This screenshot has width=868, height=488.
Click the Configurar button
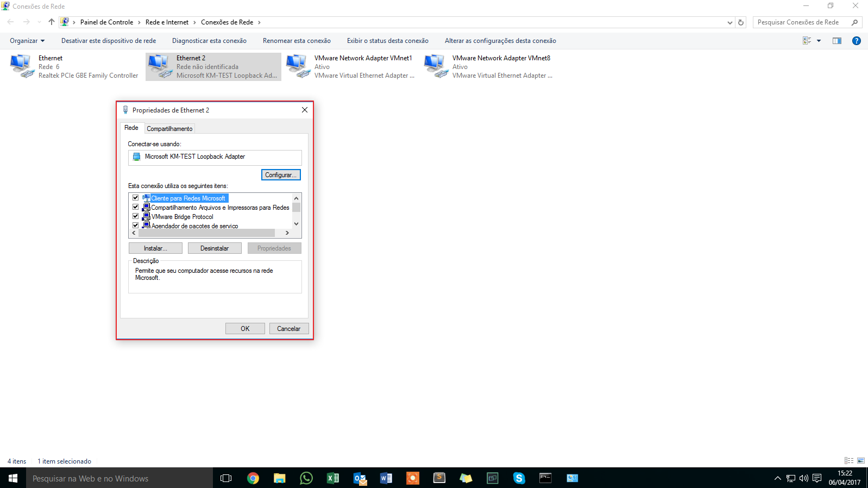coord(281,175)
